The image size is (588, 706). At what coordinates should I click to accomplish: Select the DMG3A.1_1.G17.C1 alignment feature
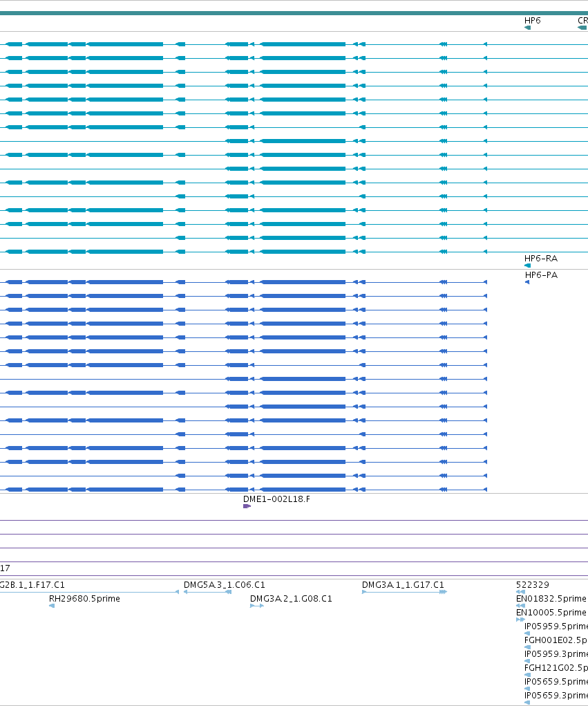(x=404, y=592)
